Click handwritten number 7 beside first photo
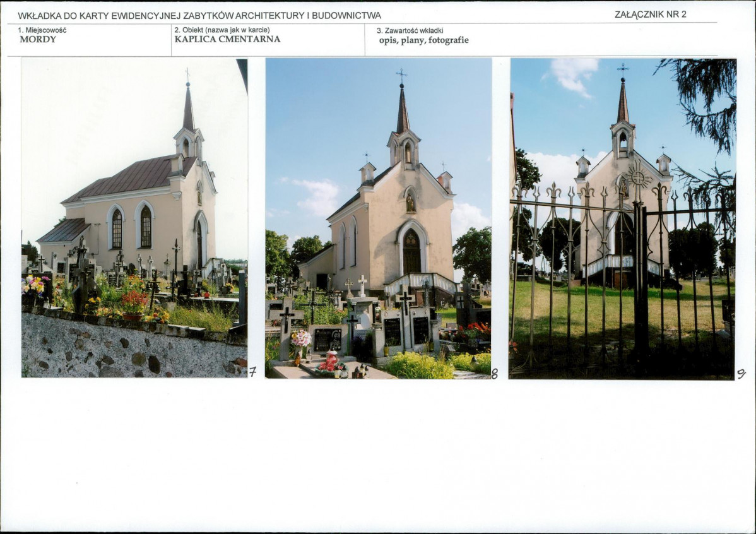The height and width of the screenshot is (534, 756). [x=252, y=371]
